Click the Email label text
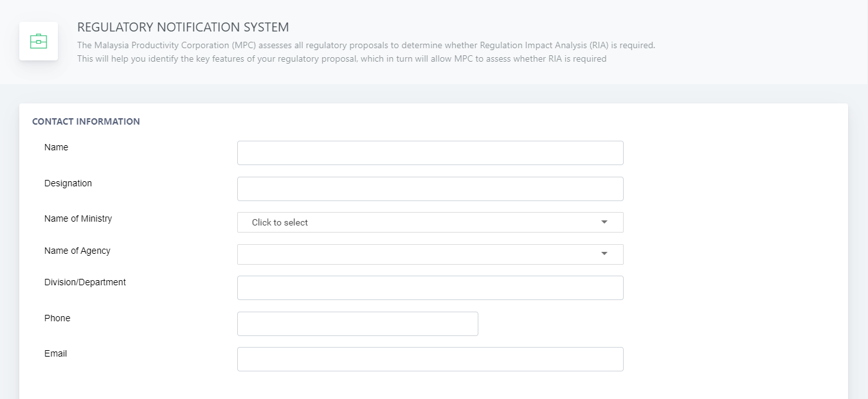The image size is (868, 399). (56, 353)
